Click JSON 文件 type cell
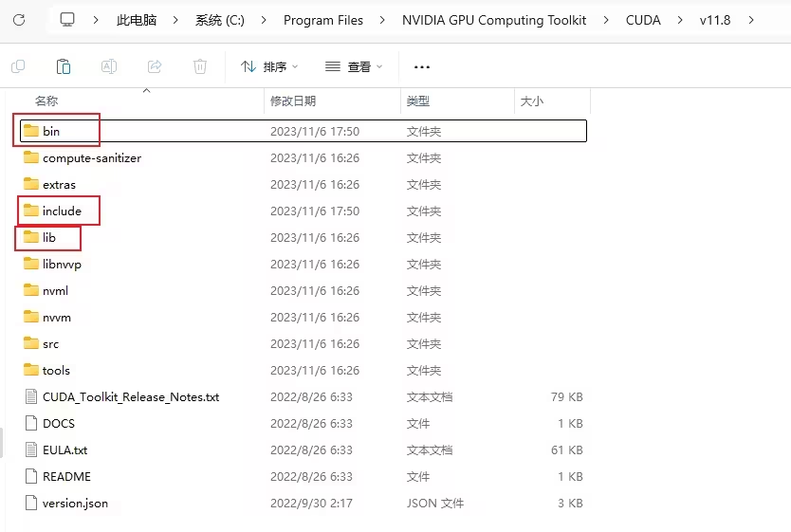 pos(435,504)
